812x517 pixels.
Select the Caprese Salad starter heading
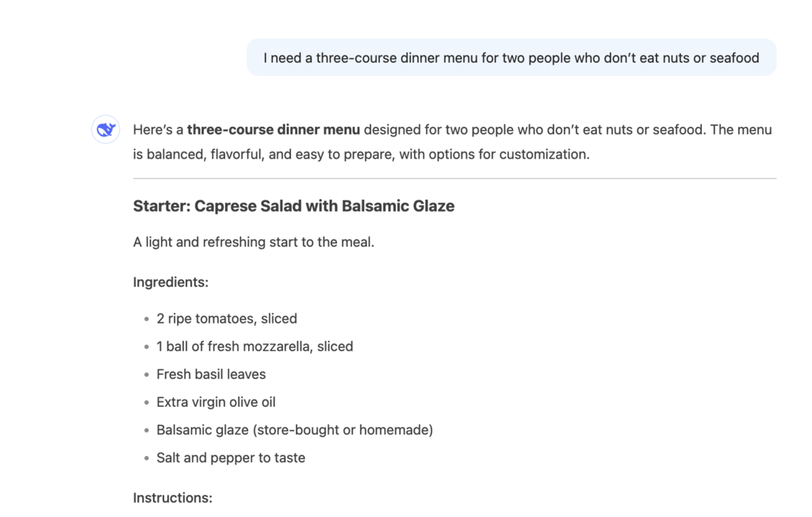click(x=293, y=206)
